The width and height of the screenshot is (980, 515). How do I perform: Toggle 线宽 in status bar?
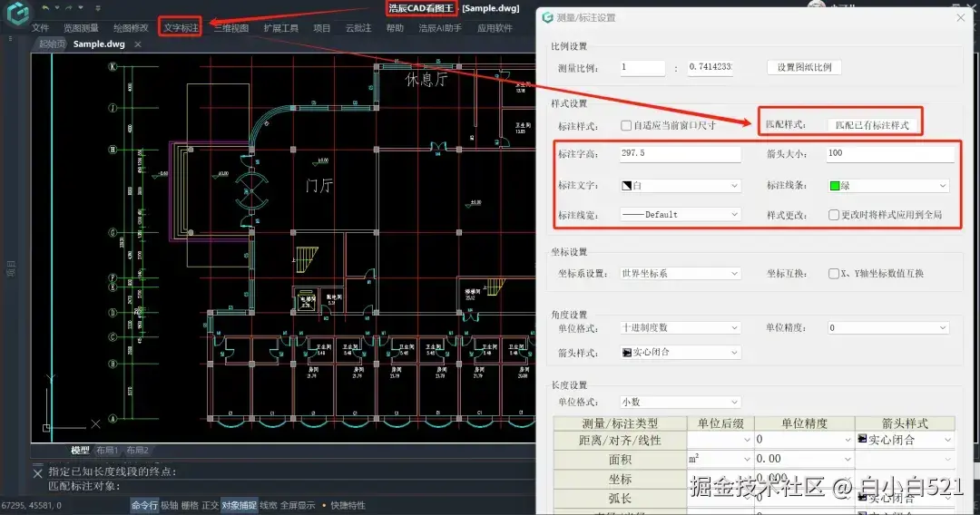pyautogui.click(x=268, y=505)
